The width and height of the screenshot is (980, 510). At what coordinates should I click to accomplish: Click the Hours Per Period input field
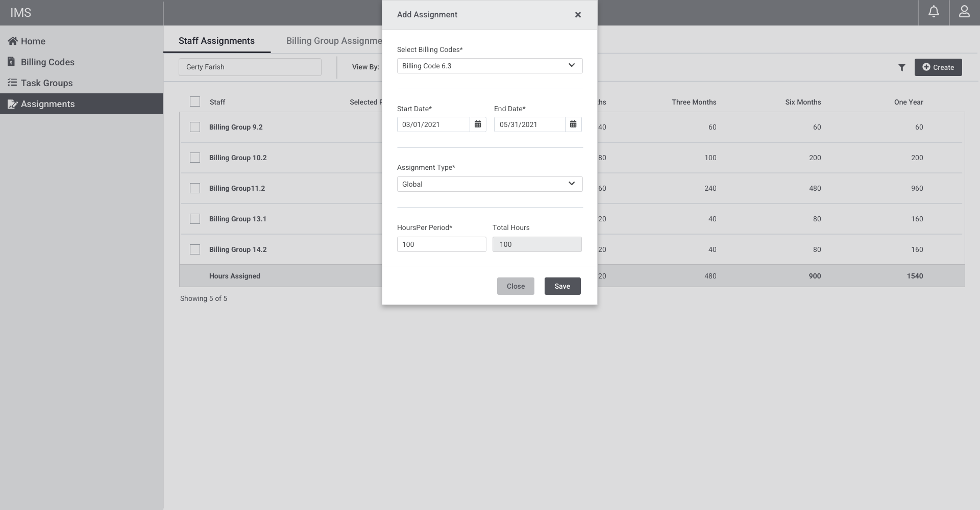[x=441, y=244]
